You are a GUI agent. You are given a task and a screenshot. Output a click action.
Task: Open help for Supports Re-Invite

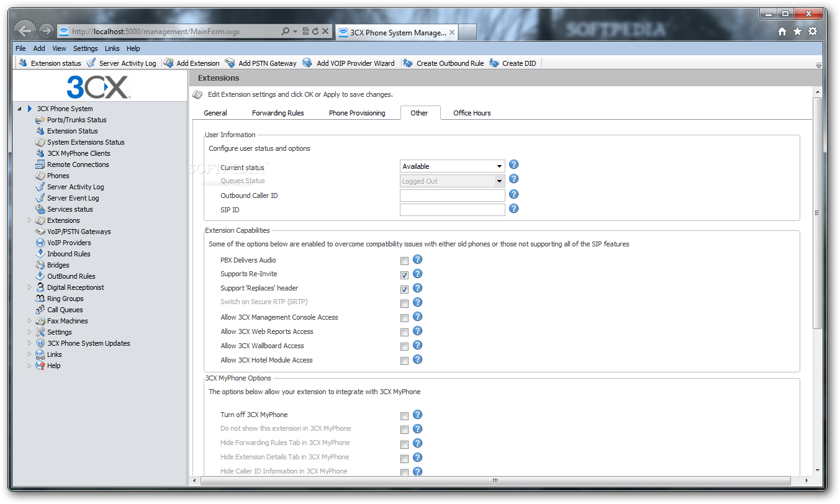point(417,274)
